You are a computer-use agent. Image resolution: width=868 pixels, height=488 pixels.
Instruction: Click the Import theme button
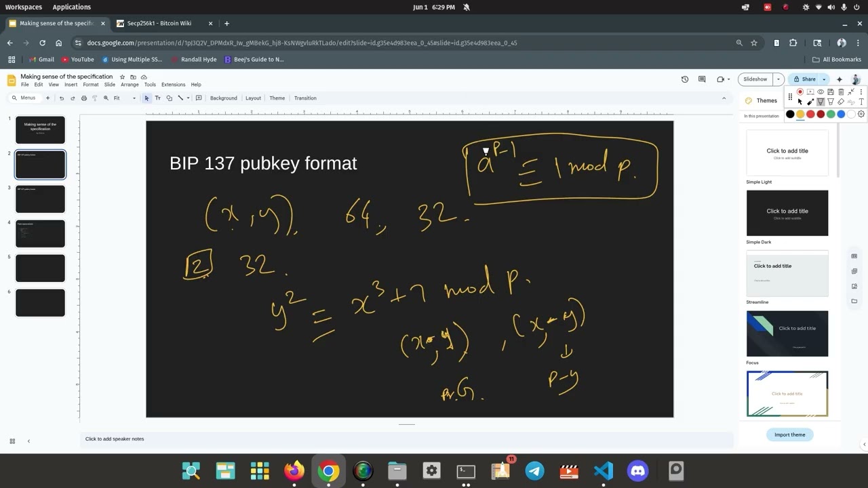tap(790, 434)
